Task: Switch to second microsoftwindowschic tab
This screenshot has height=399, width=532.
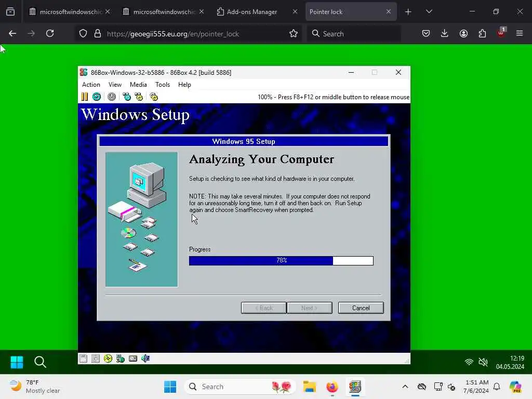Action: tap(164, 12)
